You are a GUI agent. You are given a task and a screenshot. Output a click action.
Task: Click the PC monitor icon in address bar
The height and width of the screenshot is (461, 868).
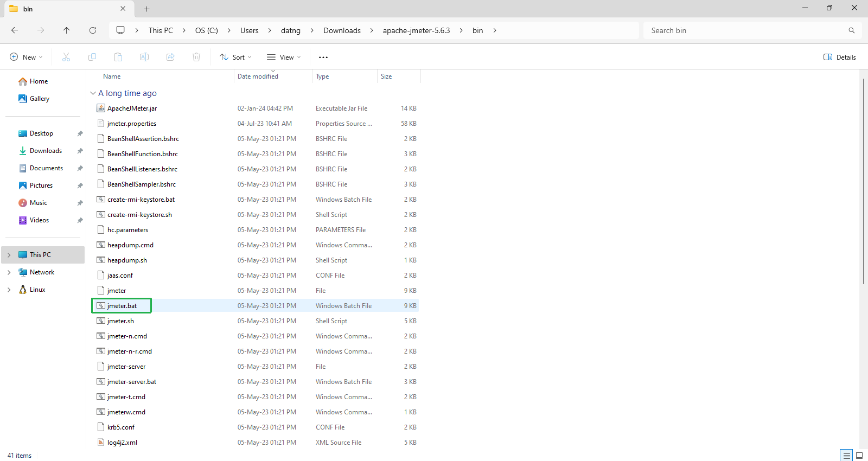point(120,30)
